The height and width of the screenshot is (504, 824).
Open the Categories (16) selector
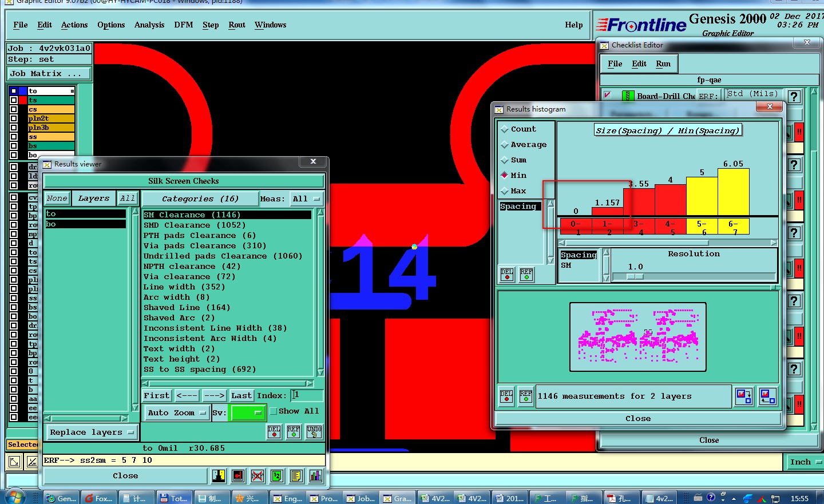200,199
